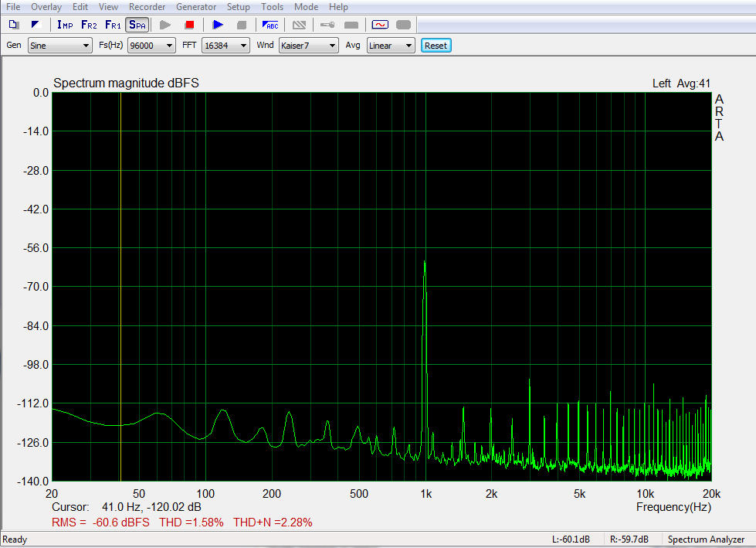
Task: Click the 20k x-axis label
Action: [x=711, y=494]
